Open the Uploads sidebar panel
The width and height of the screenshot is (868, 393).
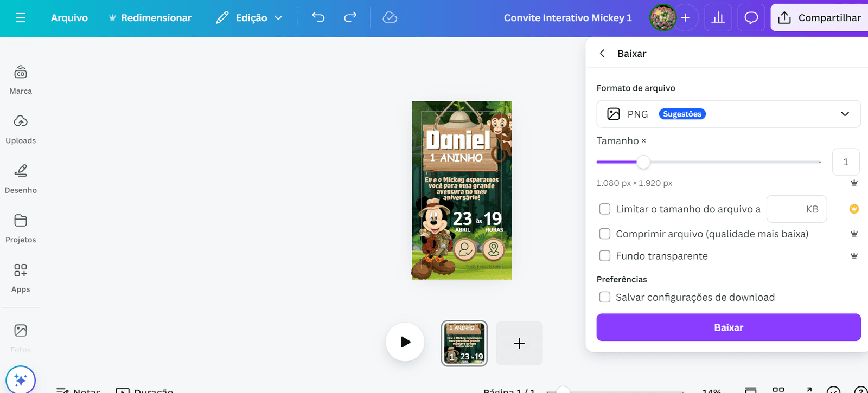[x=21, y=130]
